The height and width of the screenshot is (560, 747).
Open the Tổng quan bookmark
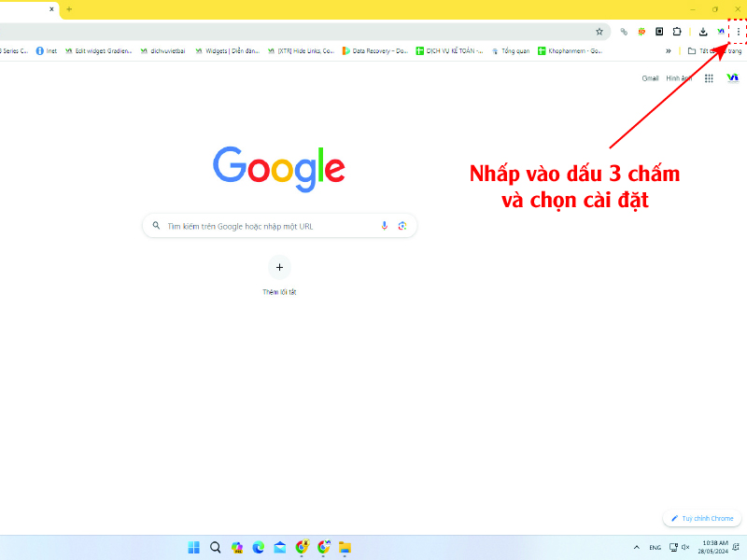point(511,51)
